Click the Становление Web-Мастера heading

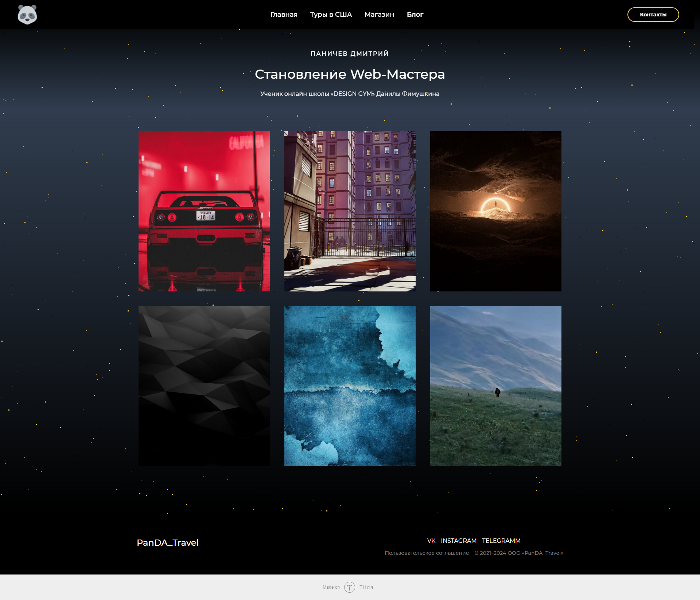click(x=350, y=74)
